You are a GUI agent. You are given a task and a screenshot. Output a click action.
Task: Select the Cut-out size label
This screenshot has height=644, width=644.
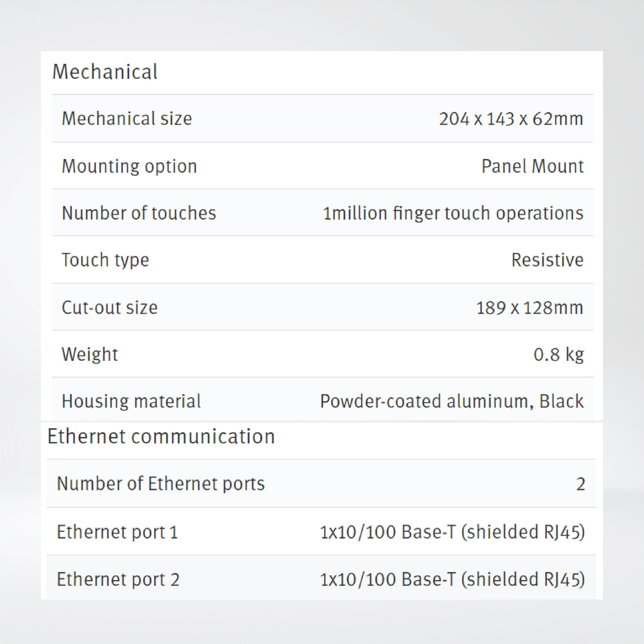click(110, 307)
